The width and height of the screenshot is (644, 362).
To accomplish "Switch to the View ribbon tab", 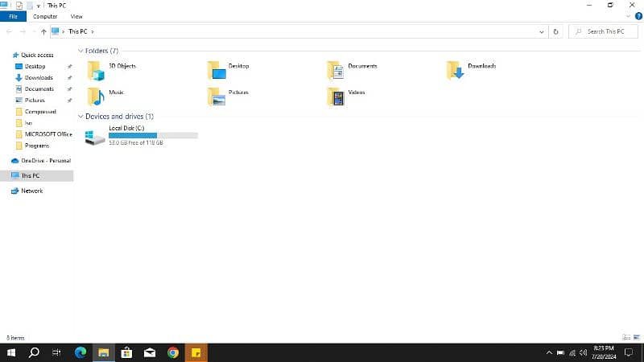I will click(76, 16).
